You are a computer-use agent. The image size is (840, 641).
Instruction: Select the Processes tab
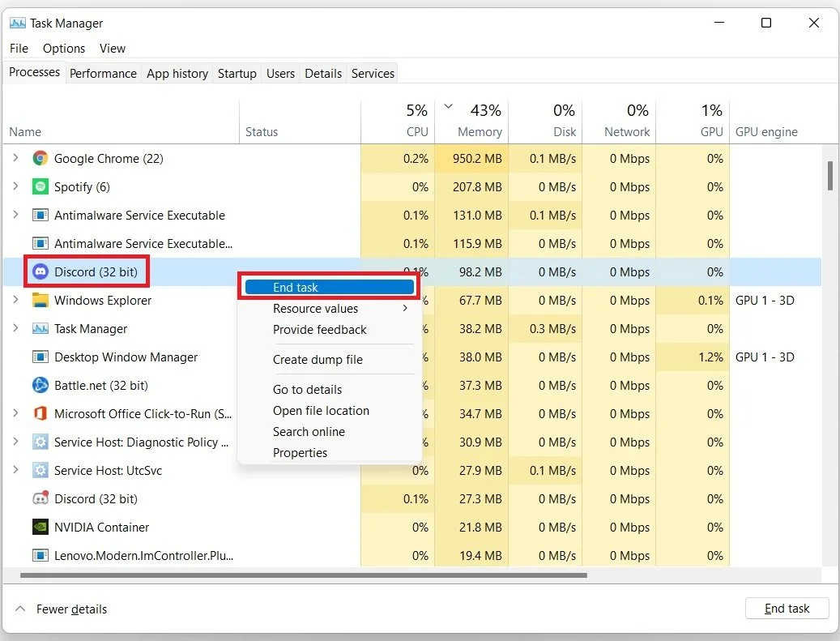tap(34, 72)
